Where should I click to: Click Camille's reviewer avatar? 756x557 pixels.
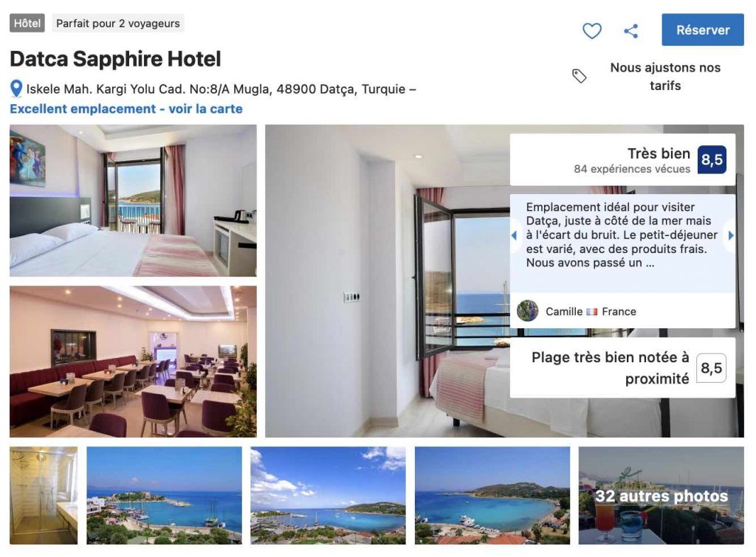[527, 311]
